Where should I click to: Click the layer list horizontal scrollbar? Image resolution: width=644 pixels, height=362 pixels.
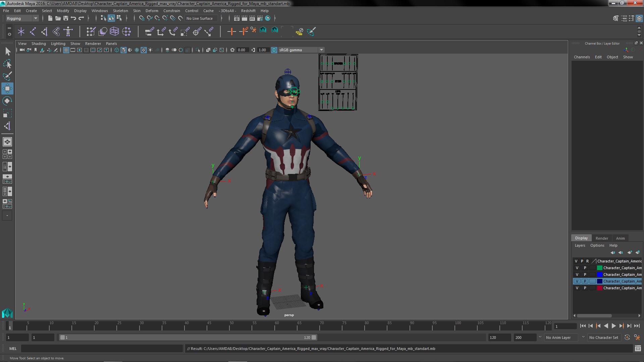594,316
